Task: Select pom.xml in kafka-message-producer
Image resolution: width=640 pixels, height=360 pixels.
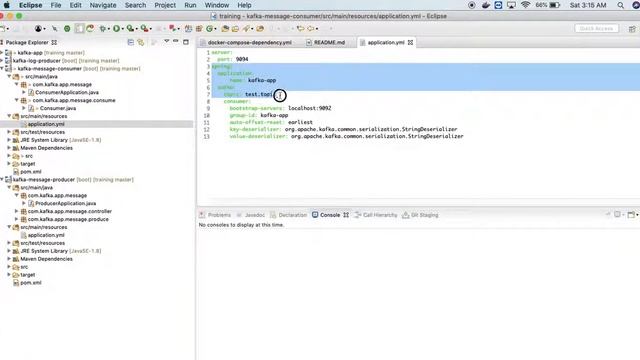Action: coord(31,282)
